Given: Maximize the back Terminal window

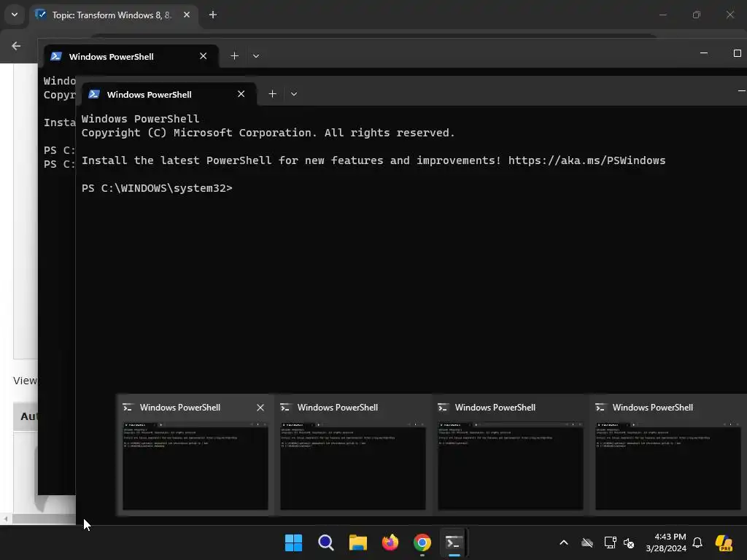Looking at the screenshot, I should click(737, 52).
